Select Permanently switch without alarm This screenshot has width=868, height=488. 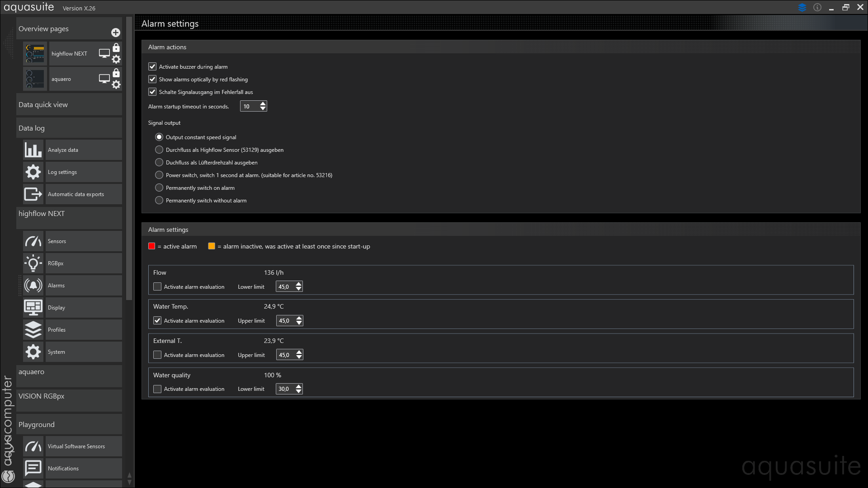pos(159,200)
